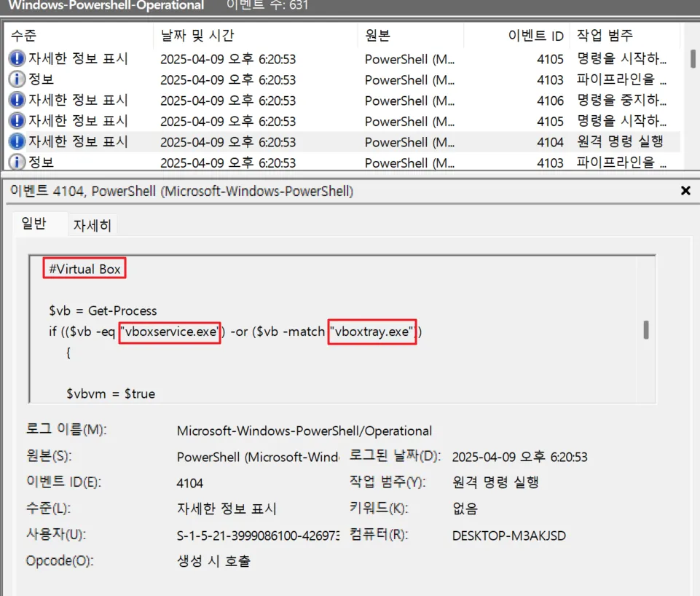The width and height of the screenshot is (700, 596).
Task: Click user SID S-1-5-21-3999086100 value
Action: [x=258, y=536]
